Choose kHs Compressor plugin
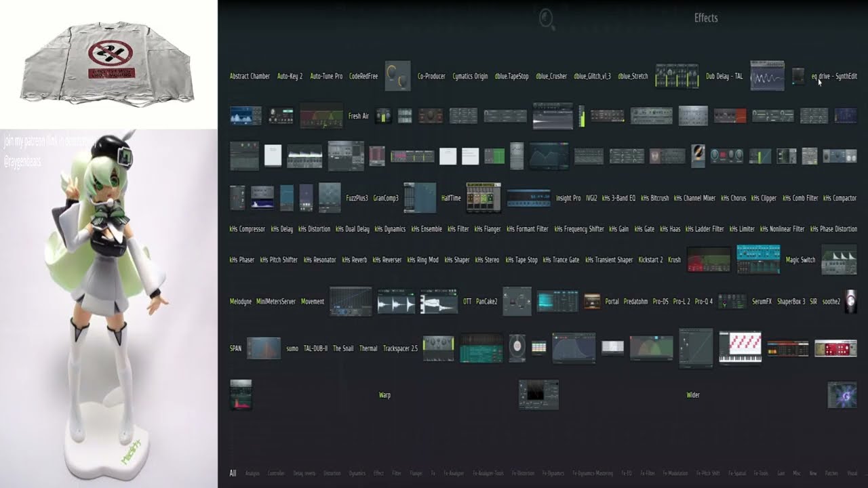The image size is (868, 488). 248,229
